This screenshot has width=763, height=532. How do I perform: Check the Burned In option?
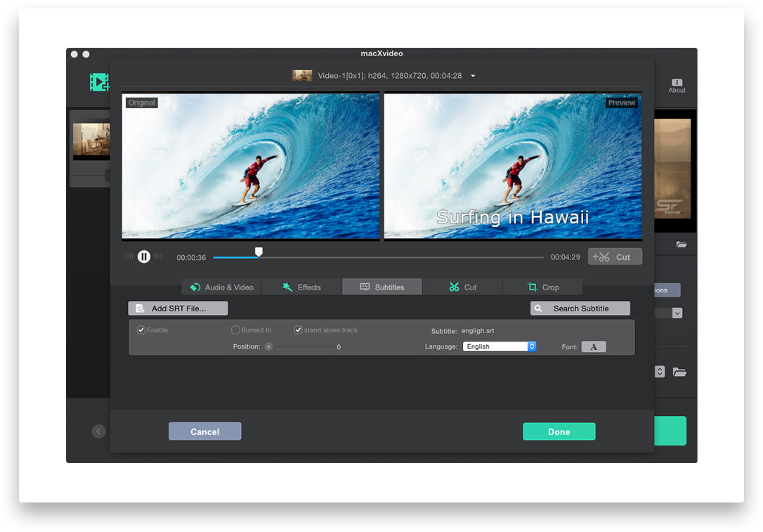[235, 330]
